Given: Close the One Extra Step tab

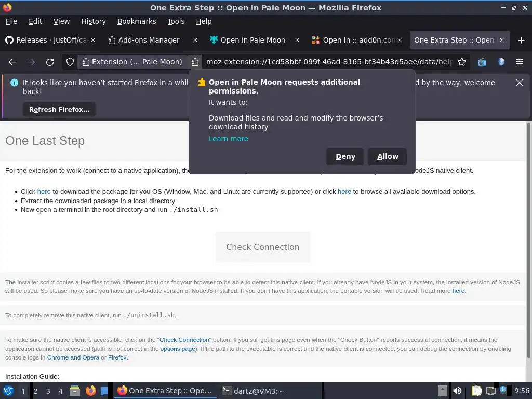Looking at the screenshot, I should (502, 40).
